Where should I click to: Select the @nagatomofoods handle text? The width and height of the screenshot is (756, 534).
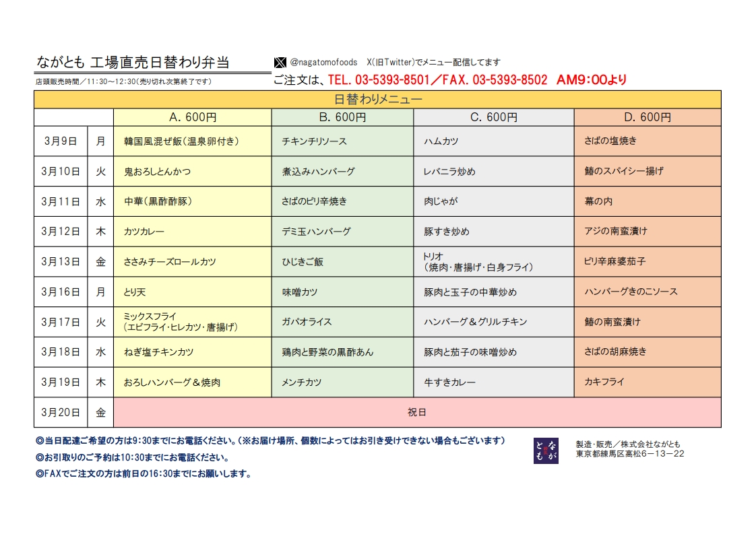(323, 62)
